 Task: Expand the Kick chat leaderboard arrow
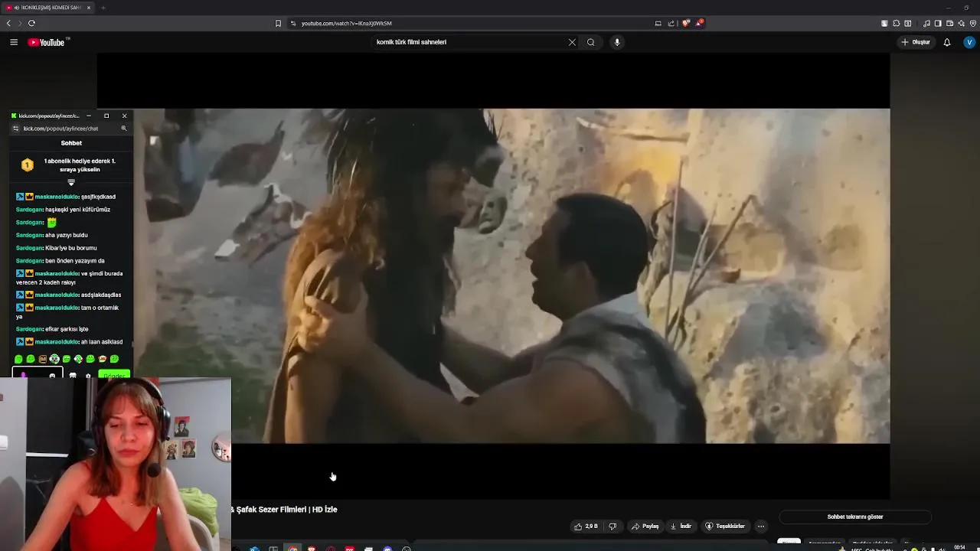point(71,183)
